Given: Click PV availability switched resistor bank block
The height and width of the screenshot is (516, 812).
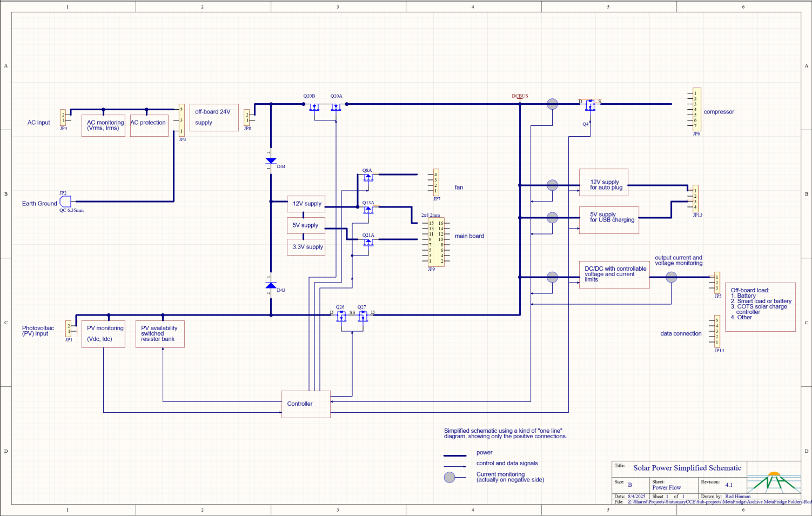Looking at the screenshot, I should (x=160, y=334).
